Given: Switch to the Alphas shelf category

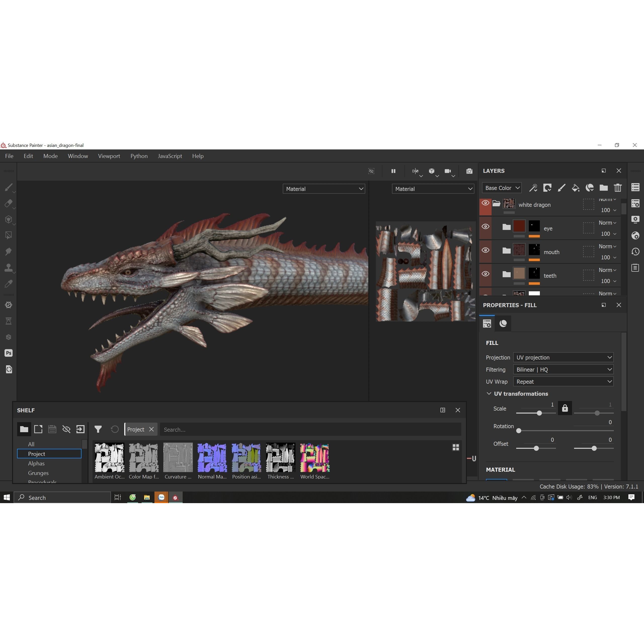Looking at the screenshot, I should (36, 463).
